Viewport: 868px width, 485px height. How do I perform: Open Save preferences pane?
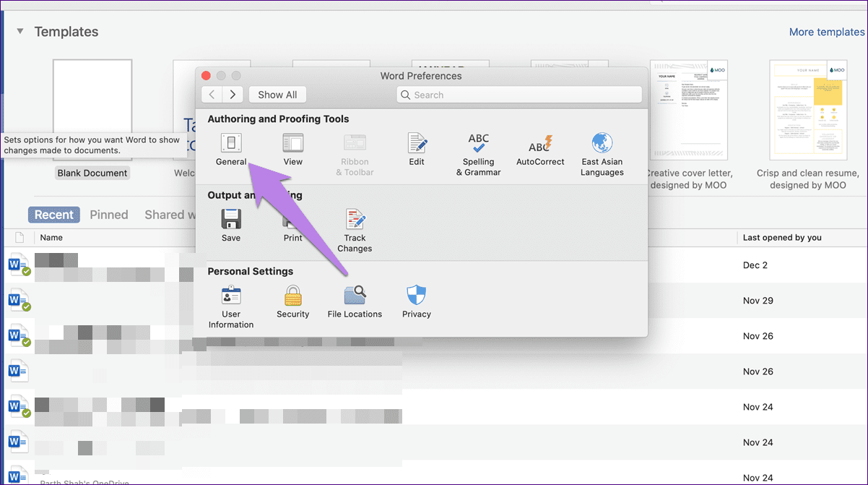(231, 226)
